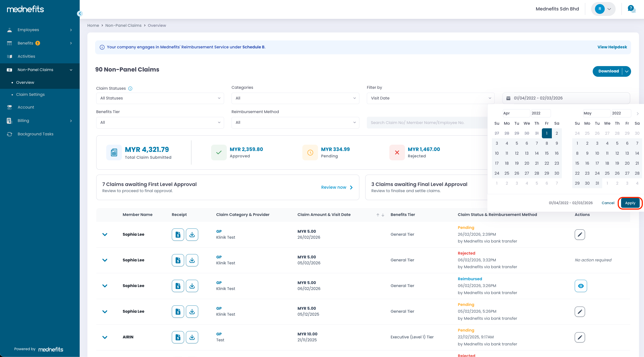This screenshot has height=357, width=644.
Task: Download receipt for the AIRIN claim
Action: 192,337
